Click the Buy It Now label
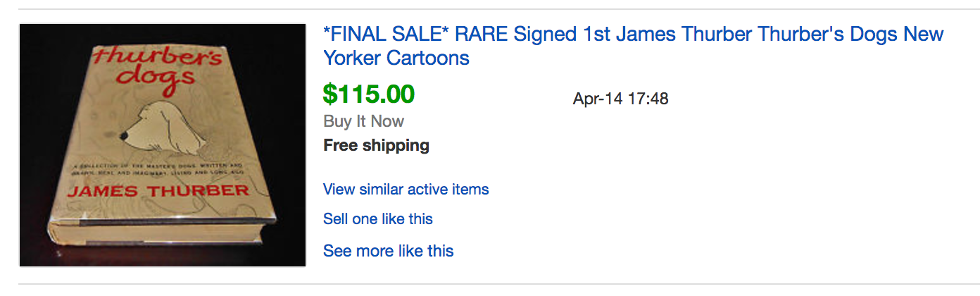This screenshot has width=980, height=296. [363, 121]
